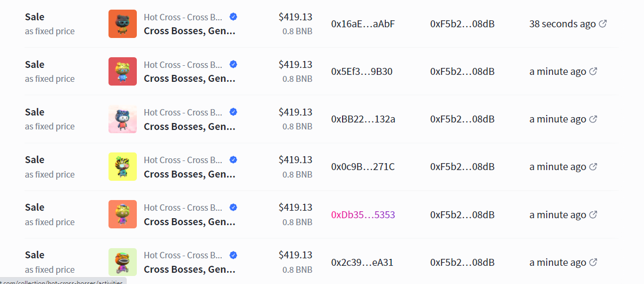This screenshot has height=284, width=644.
Task: Click verified badge in the last sale row
Action: tap(233, 255)
